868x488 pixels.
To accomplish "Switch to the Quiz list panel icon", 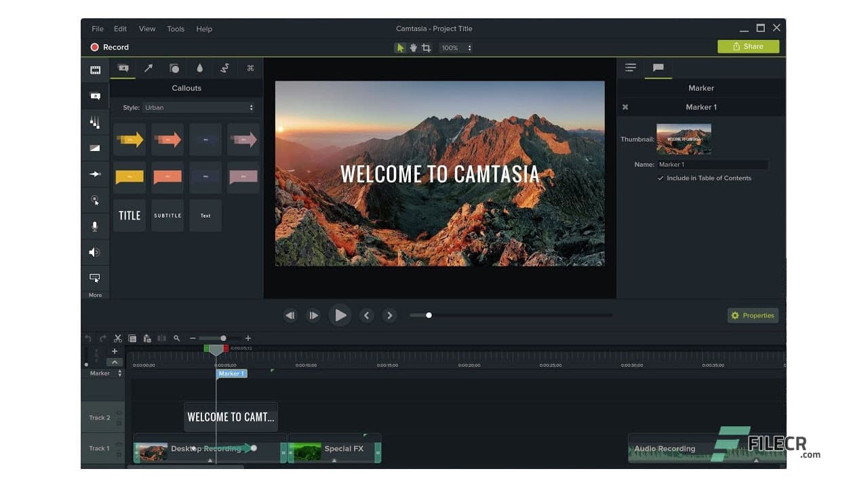I will pos(631,67).
